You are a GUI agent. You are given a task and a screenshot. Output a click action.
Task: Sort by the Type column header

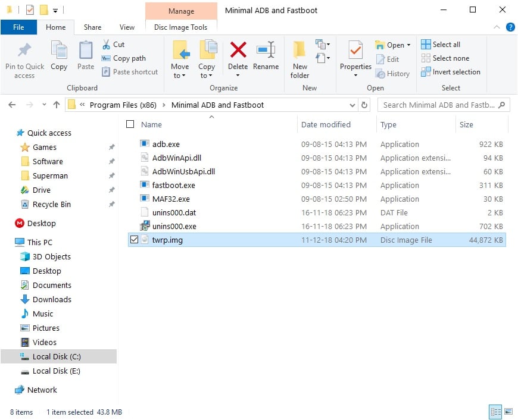coord(388,124)
